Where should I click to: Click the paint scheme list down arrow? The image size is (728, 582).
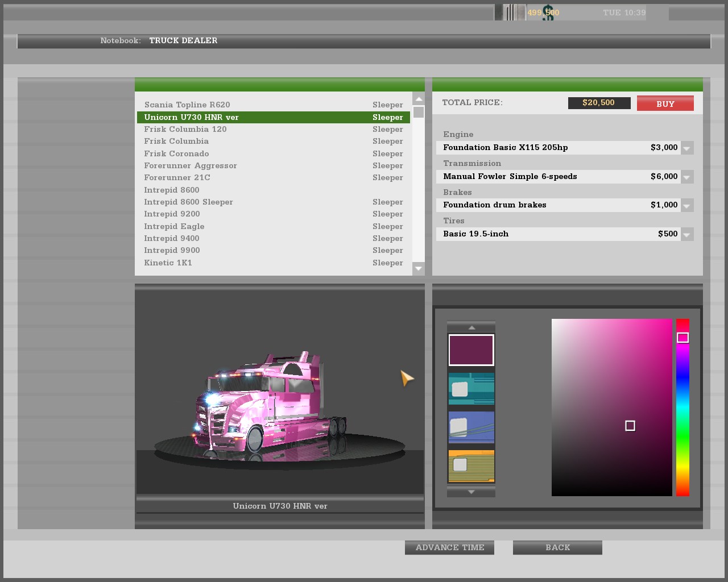click(471, 492)
